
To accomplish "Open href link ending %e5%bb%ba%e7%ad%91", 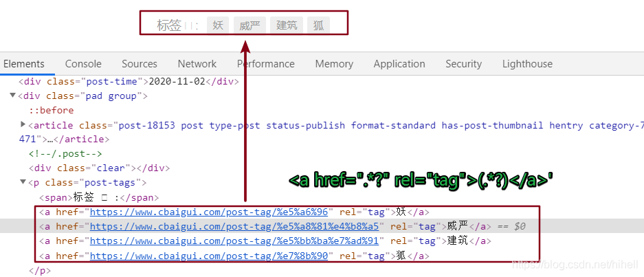I will [234, 241].
